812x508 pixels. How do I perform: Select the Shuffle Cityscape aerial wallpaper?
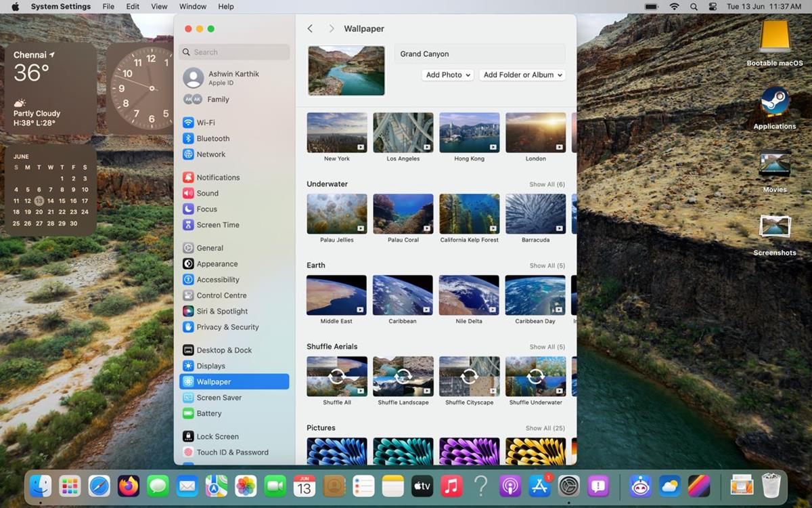(469, 376)
